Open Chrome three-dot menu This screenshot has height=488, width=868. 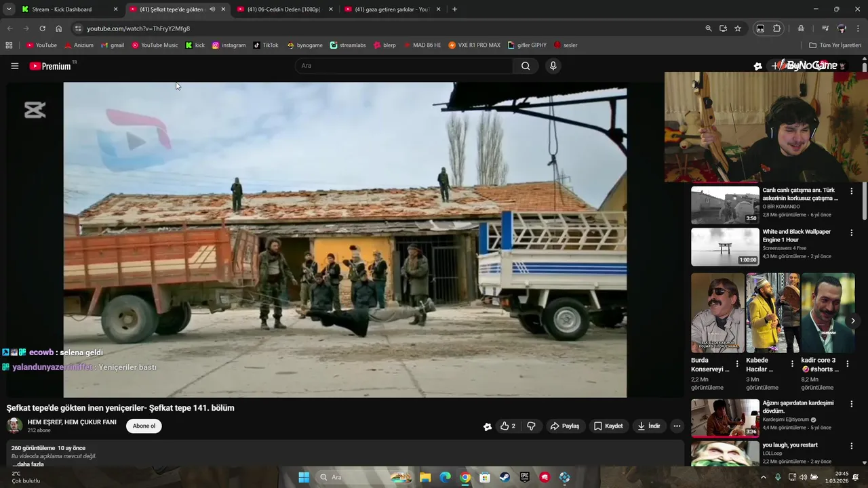[x=857, y=28]
